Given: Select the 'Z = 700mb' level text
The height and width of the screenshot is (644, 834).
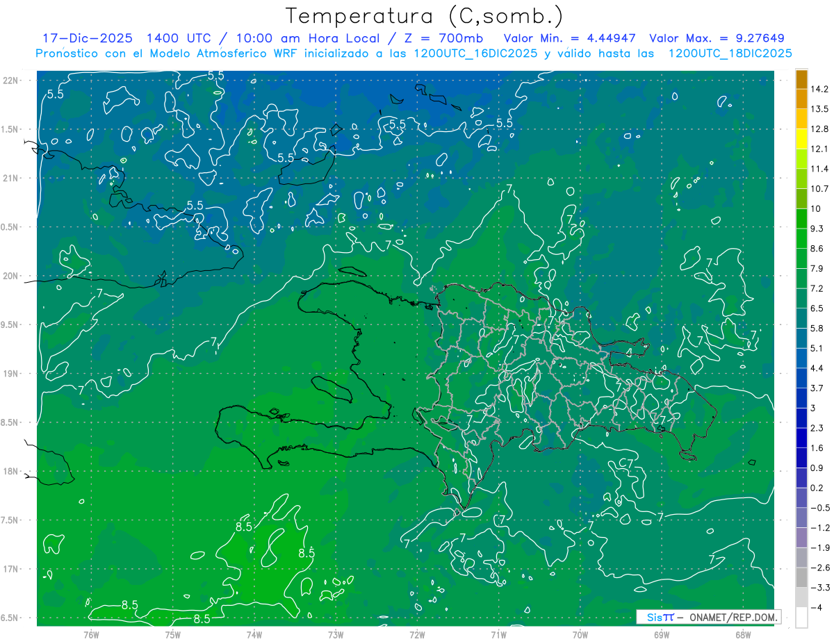Looking at the screenshot, I should point(443,38).
